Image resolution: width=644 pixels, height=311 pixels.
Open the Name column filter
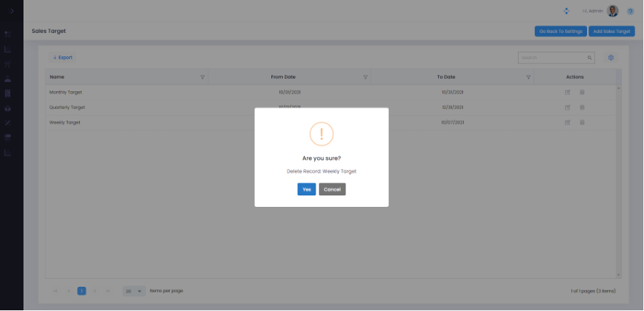click(202, 77)
